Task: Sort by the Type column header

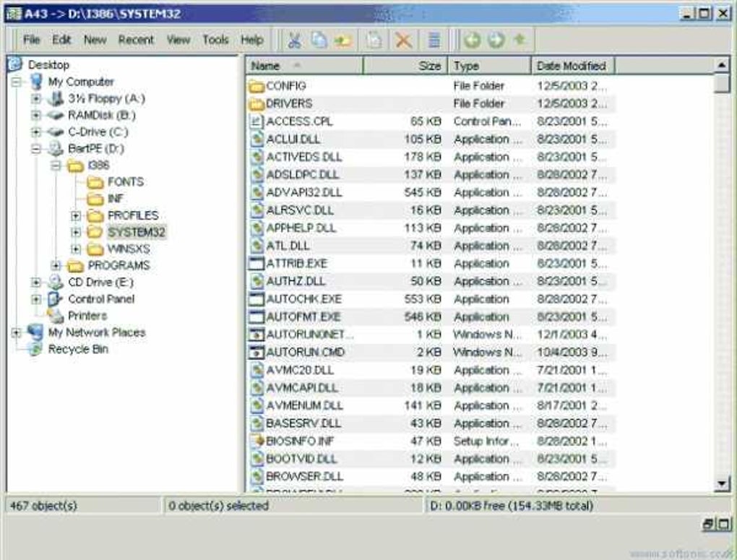Action: pos(489,66)
